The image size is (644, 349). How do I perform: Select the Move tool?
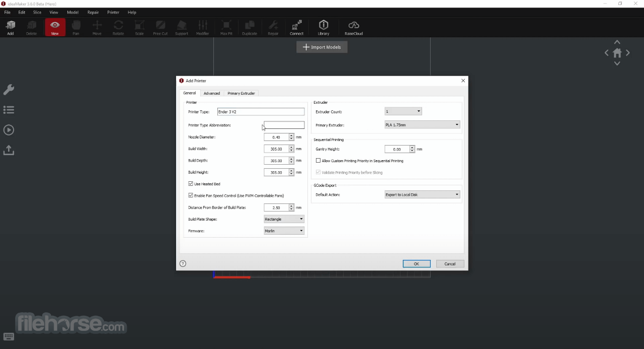coord(97,28)
